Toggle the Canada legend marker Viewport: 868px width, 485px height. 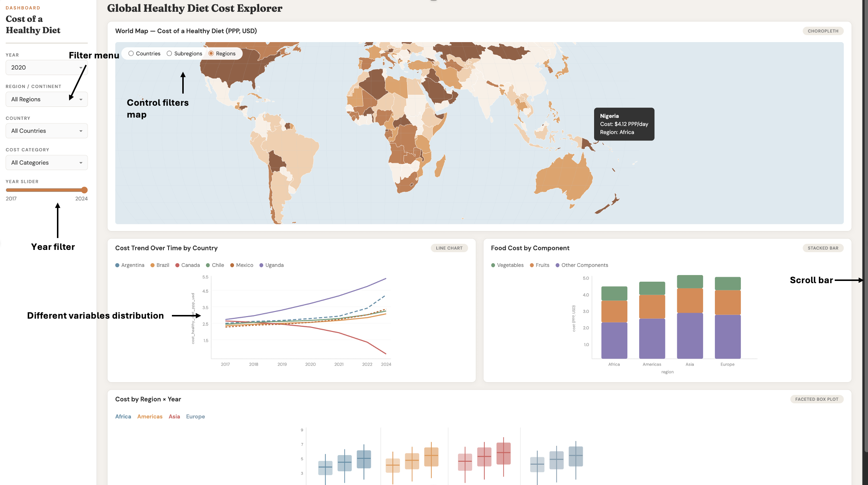(177, 265)
